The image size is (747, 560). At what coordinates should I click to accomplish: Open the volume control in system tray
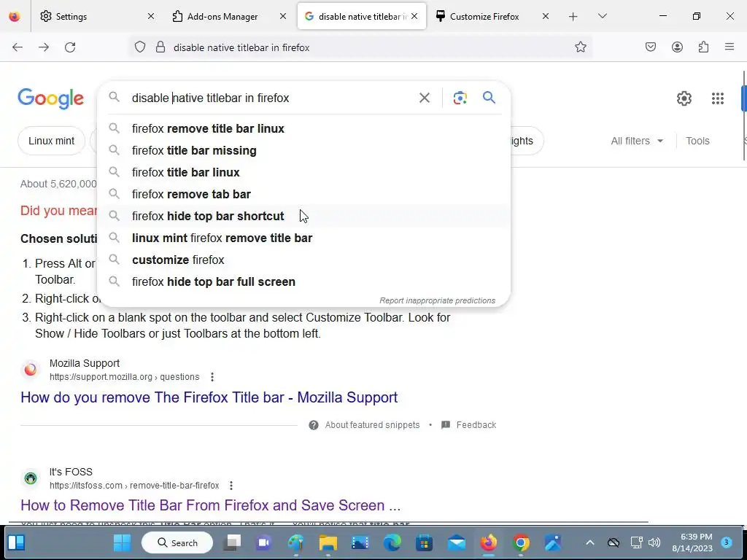click(654, 542)
